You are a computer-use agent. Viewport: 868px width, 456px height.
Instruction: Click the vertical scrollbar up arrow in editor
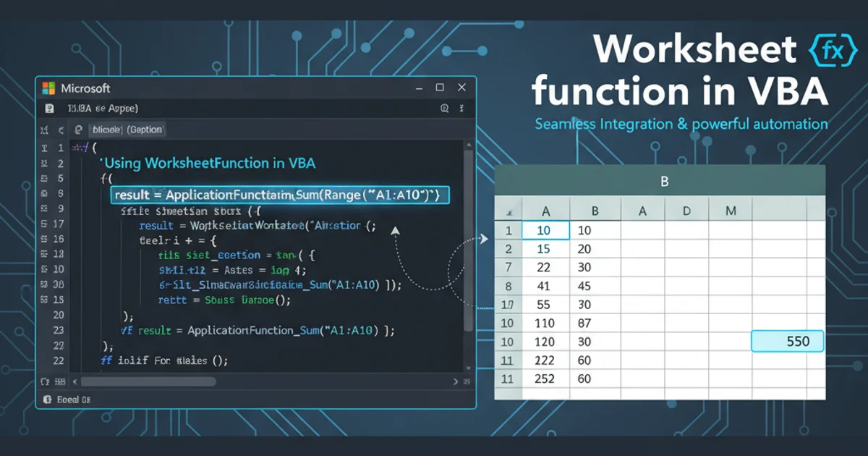468,146
